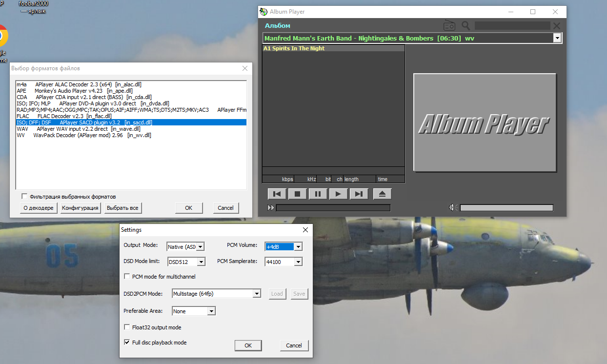
Task: Click the kbps column header
Action: click(x=287, y=179)
